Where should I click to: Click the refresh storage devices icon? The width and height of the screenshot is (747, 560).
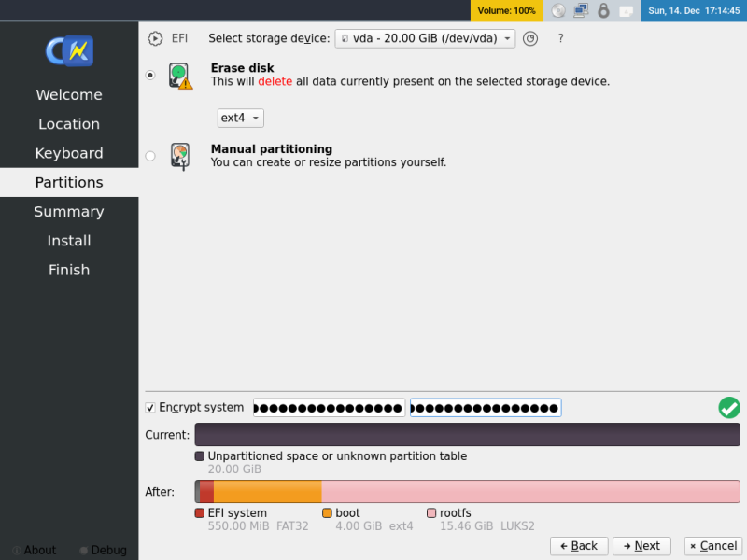point(529,38)
